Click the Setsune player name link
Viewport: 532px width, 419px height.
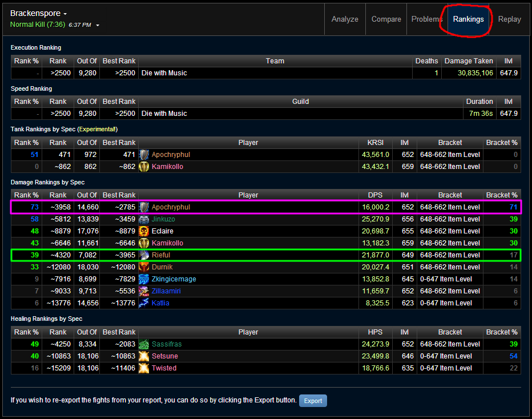coord(164,356)
